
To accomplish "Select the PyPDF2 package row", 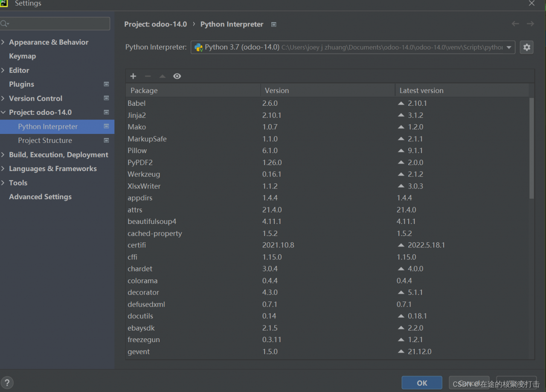I will [x=328, y=163].
